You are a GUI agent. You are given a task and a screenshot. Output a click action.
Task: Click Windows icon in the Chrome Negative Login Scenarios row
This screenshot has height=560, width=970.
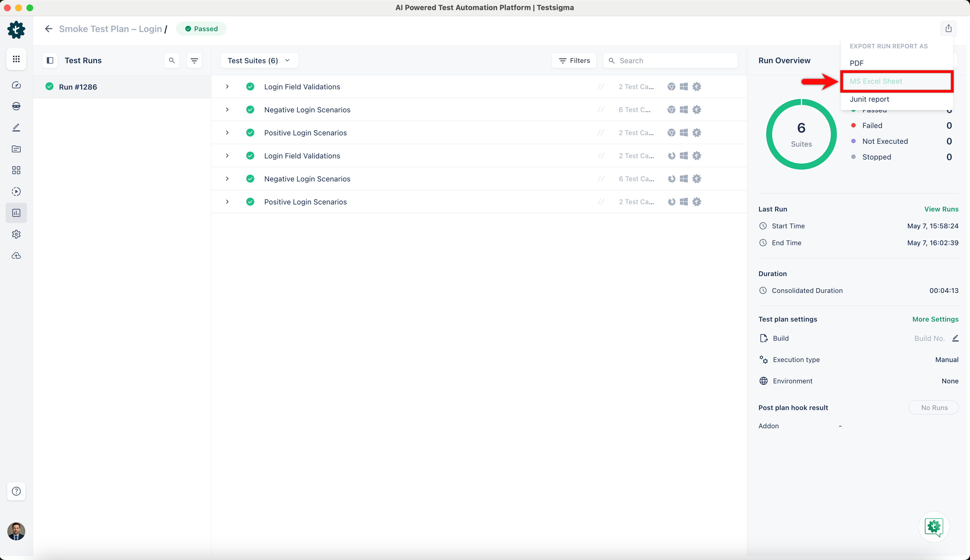(684, 110)
